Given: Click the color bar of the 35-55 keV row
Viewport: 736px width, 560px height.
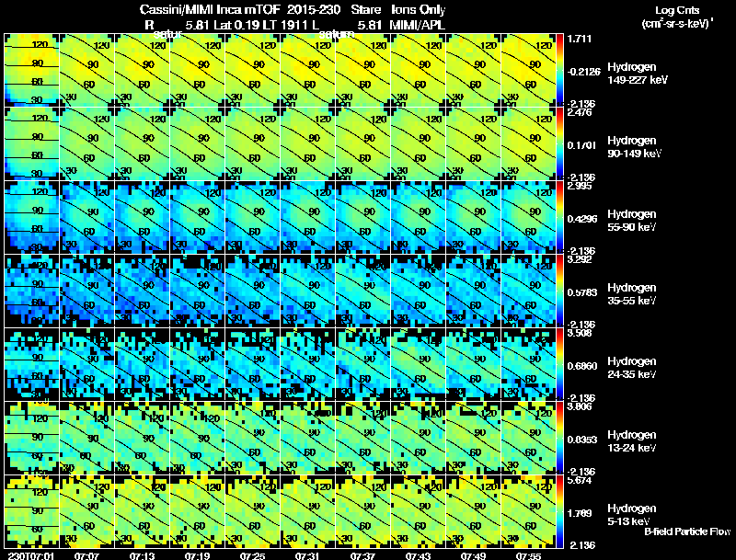Looking at the screenshot, I should click(x=559, y=291).
